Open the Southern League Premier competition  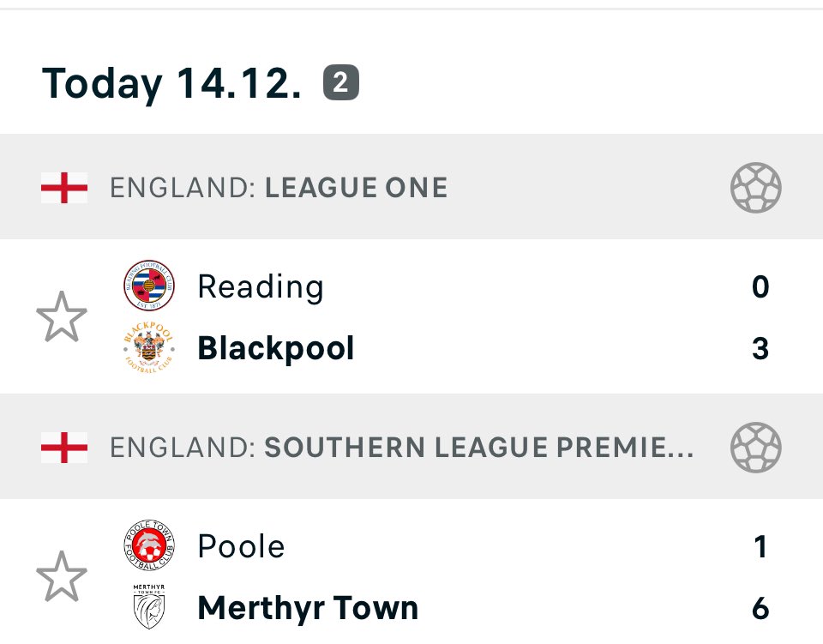coord(401,447)
